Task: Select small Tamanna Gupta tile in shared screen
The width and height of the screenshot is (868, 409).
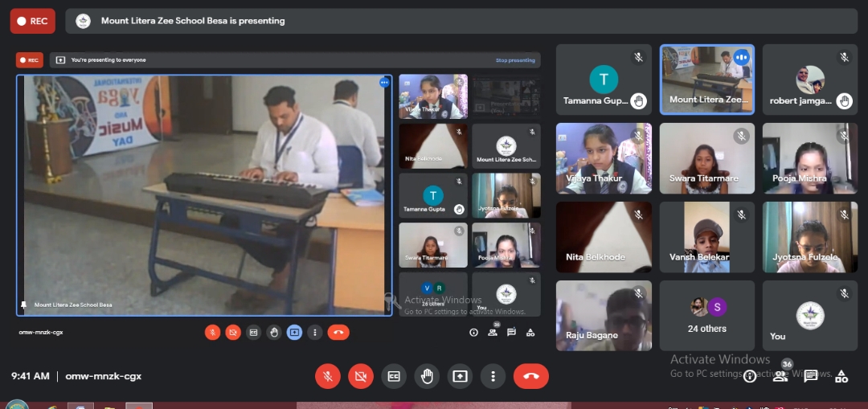Action: point(433,195)
